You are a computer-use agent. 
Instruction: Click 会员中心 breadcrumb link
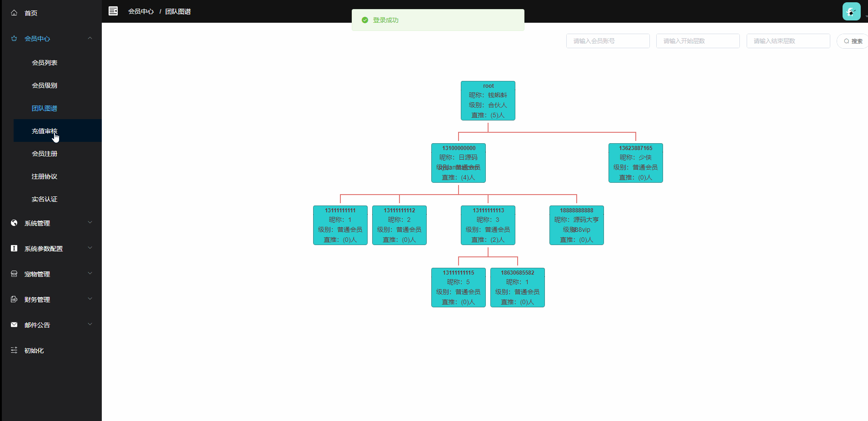pyautogui.click(x=141, y=11)
